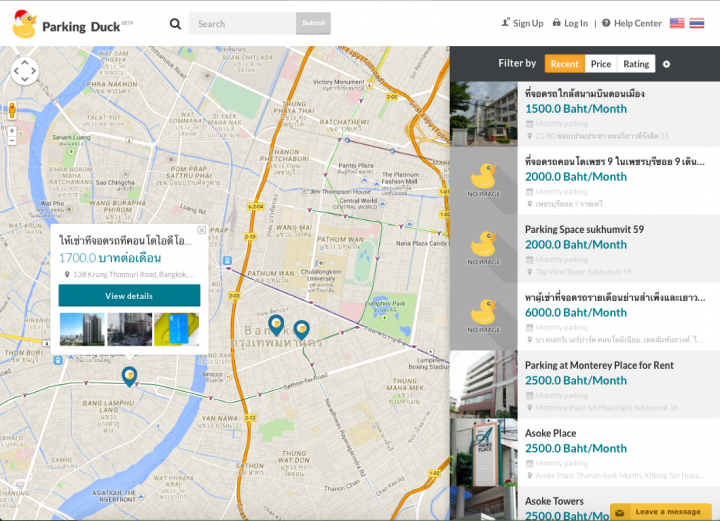Click the calendar icon on Asoke Place listing

(529, 463)
